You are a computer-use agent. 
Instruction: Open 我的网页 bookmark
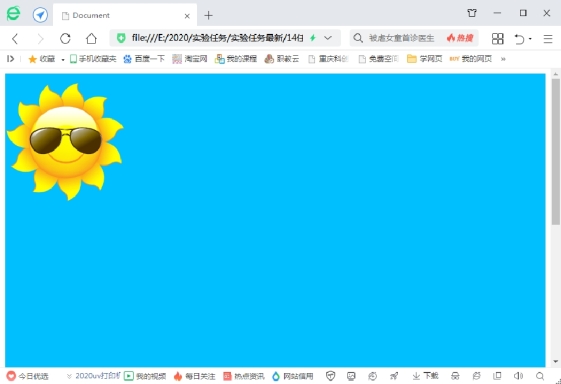pos(471,59)
